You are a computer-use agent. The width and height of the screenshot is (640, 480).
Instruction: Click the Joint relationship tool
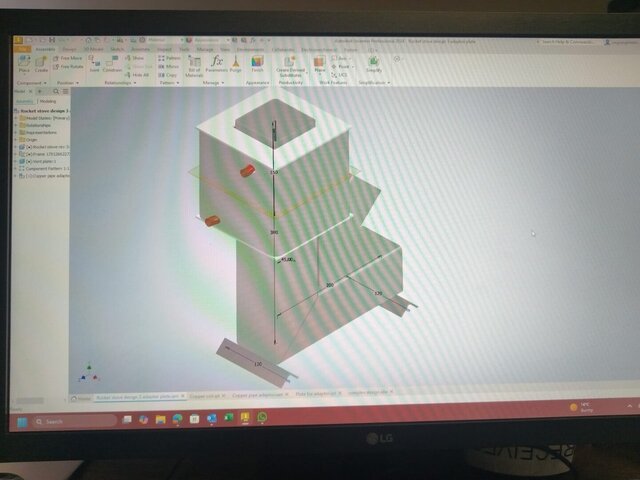pos(94,64)
